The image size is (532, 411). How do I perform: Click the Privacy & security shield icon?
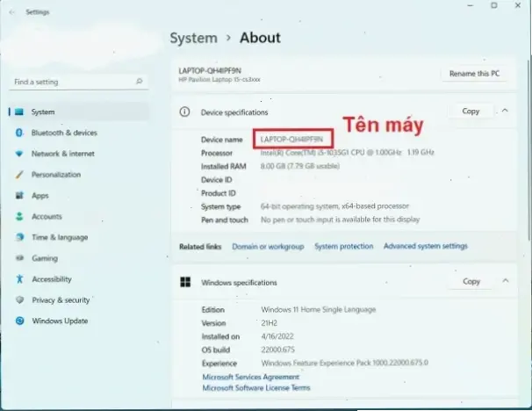pos(19,300)
